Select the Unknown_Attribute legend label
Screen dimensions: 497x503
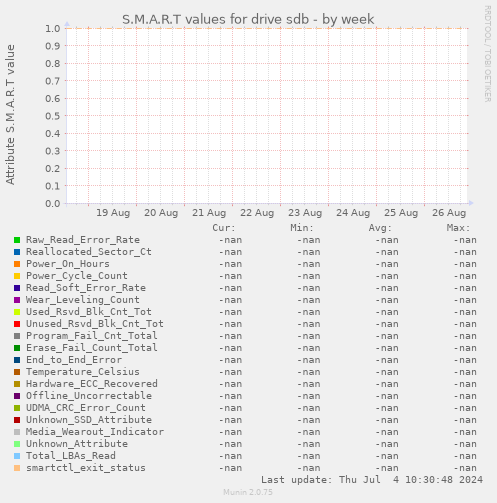tap(77, 444)
